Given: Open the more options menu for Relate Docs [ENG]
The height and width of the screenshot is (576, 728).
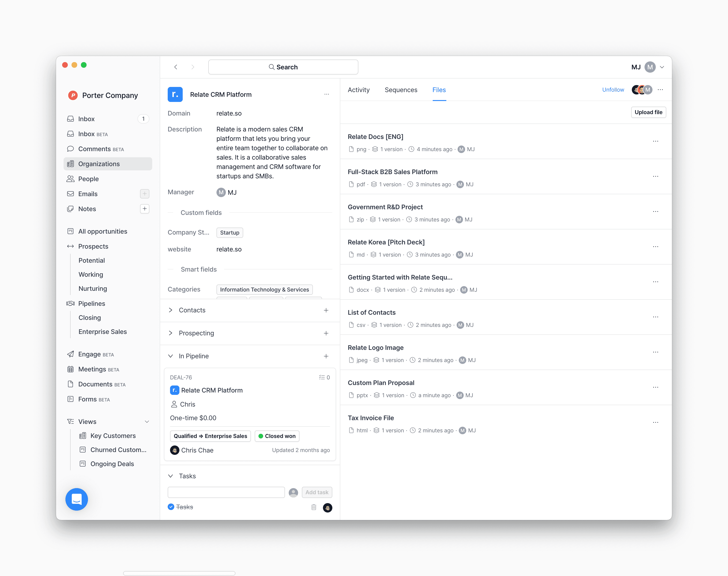Looking at the screenshot, I should (656, 141).
